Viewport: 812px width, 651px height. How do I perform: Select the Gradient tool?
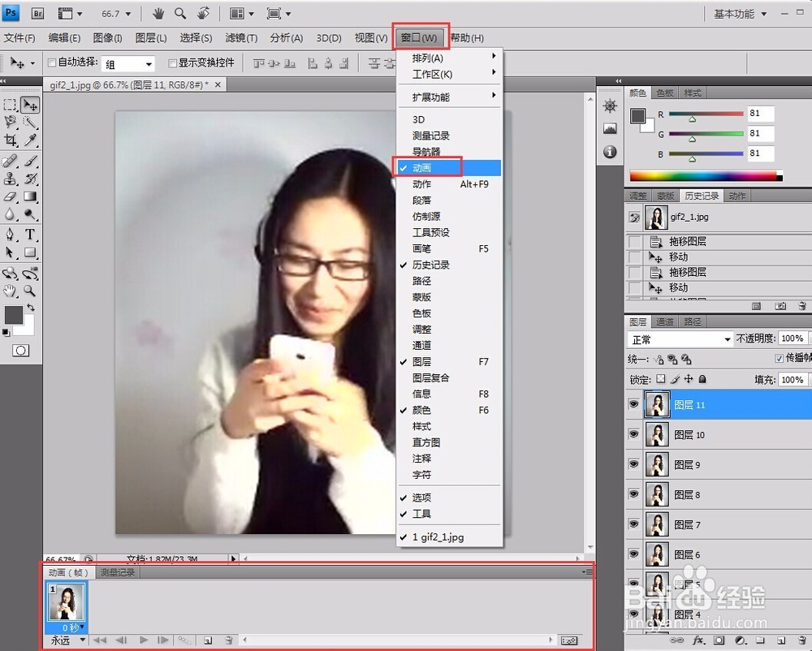[30, 196]
